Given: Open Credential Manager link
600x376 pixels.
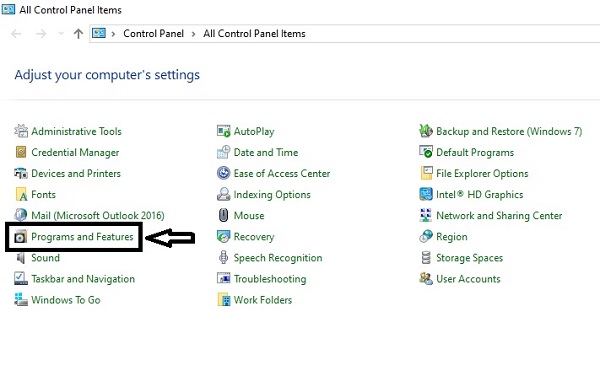Looking at the screenshot, I should [75, 152].
